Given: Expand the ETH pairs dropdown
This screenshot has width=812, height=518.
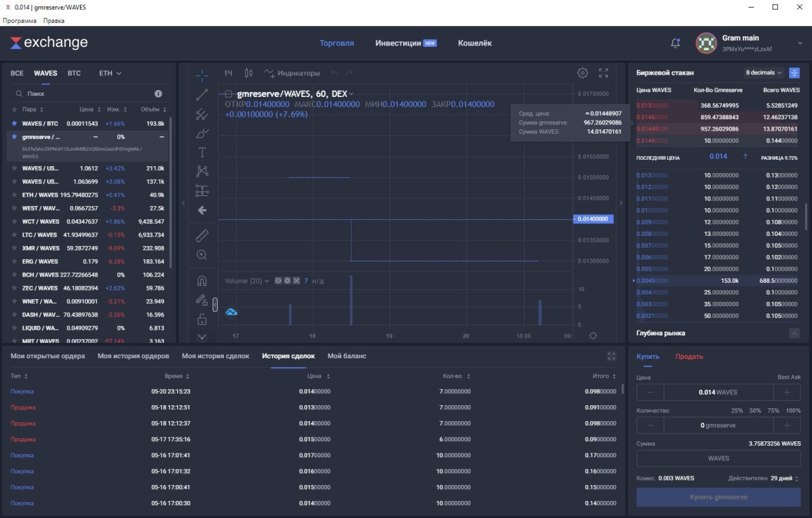Looking at the screenshot, I should pos(110,73).
